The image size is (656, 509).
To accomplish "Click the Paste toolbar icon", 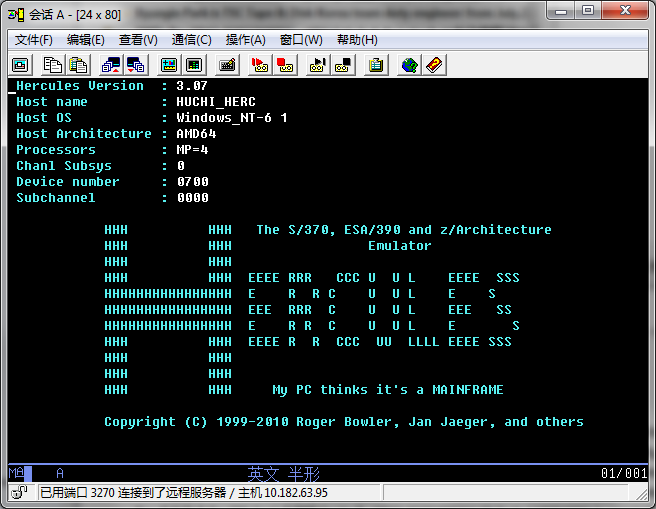I will pos(78,65).
